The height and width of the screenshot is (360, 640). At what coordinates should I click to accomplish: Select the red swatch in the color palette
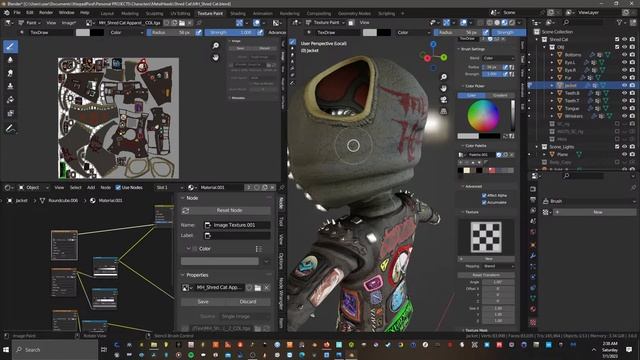coord(492,170)
